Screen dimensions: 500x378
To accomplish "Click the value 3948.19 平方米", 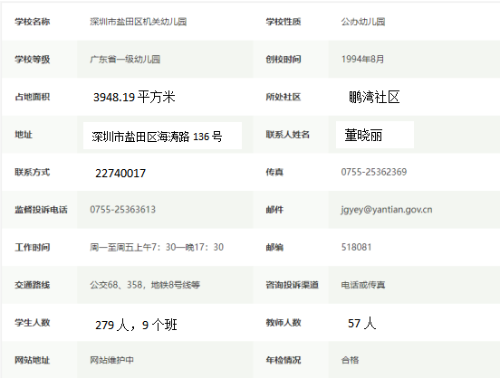I will coord(134,97).
